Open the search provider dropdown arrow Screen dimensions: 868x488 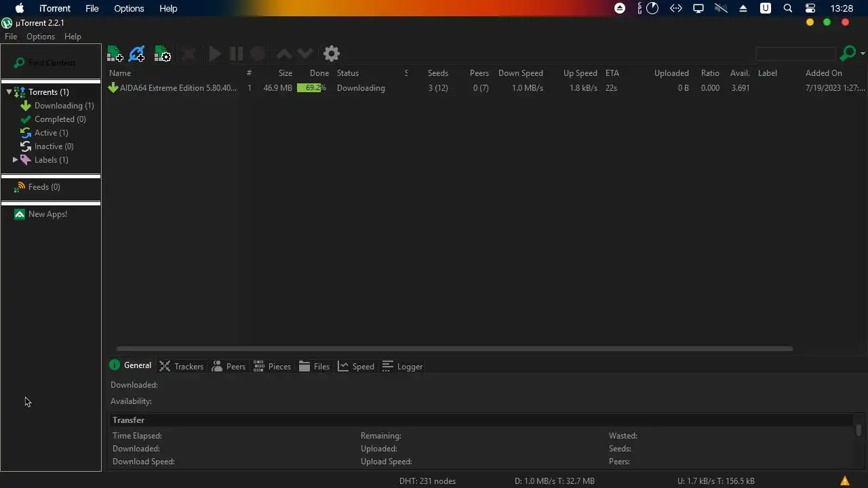point(862,54)
